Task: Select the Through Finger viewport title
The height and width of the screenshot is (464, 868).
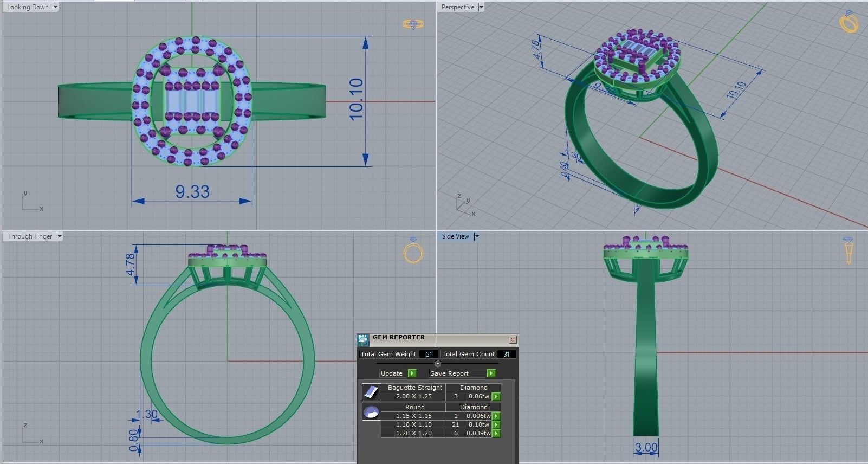Action: pos(30,236)
